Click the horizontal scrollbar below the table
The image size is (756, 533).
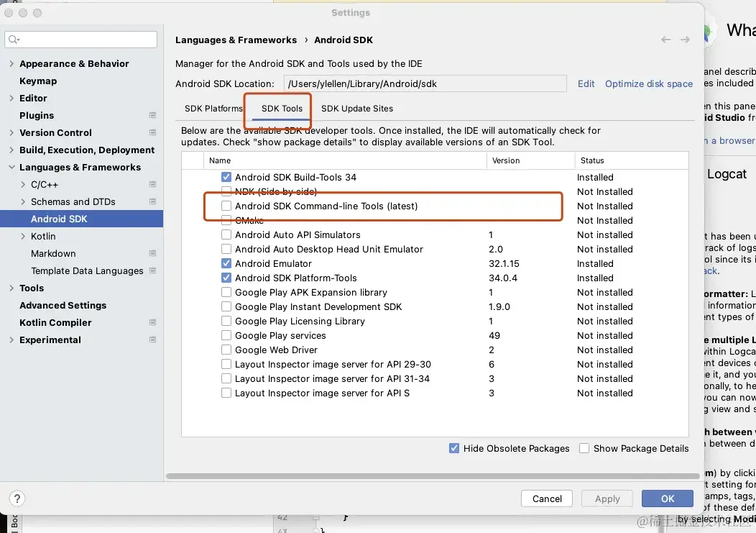coord(433,476)
